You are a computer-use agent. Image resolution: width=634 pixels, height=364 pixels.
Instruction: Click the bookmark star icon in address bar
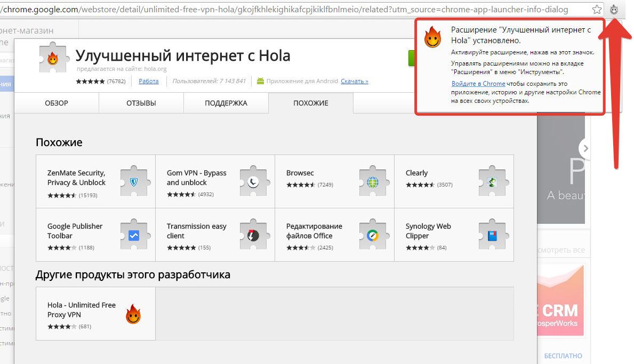pos(596,9)
